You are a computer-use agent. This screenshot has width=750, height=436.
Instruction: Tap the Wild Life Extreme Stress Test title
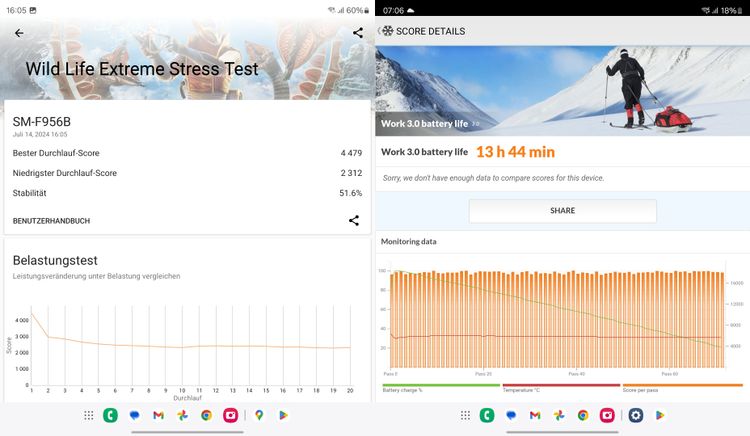click(142, 69)
